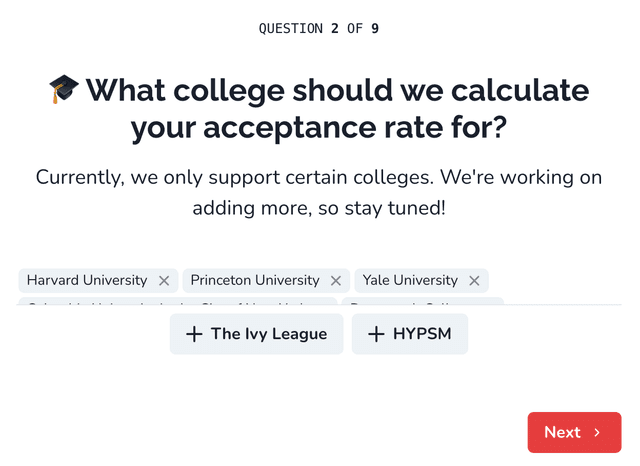Add the HYPSM group of colleges
Viewport: 640px width, 466px height.
coord(410,334)
